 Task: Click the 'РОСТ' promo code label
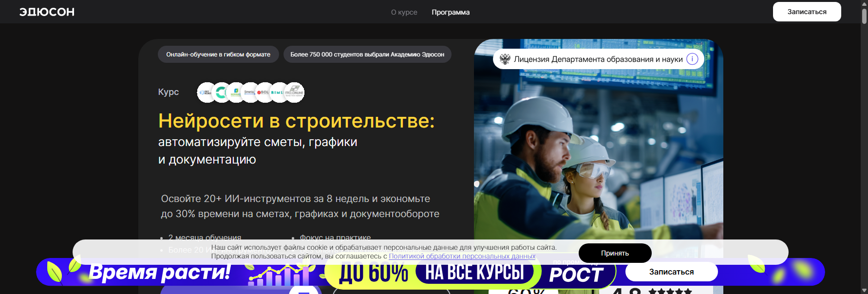(x=576, y=275)
